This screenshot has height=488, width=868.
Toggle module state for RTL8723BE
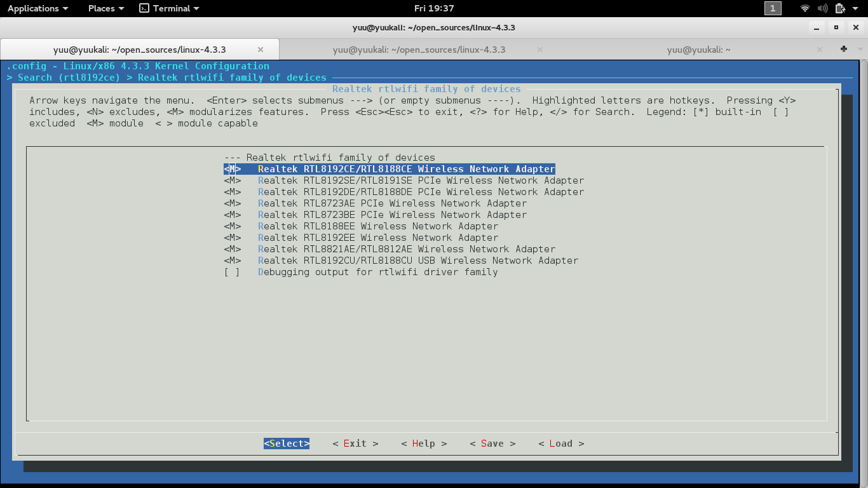coord(233,215)
